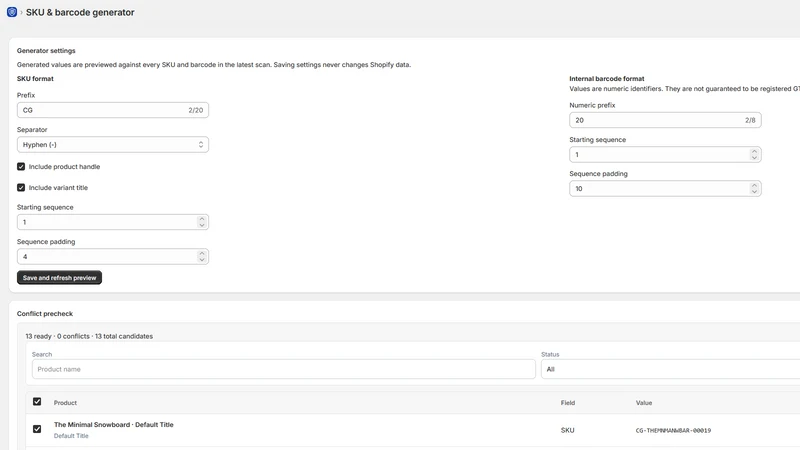
Task: Click the barcode Starting sequence stepper arrows
Action: 754,155
